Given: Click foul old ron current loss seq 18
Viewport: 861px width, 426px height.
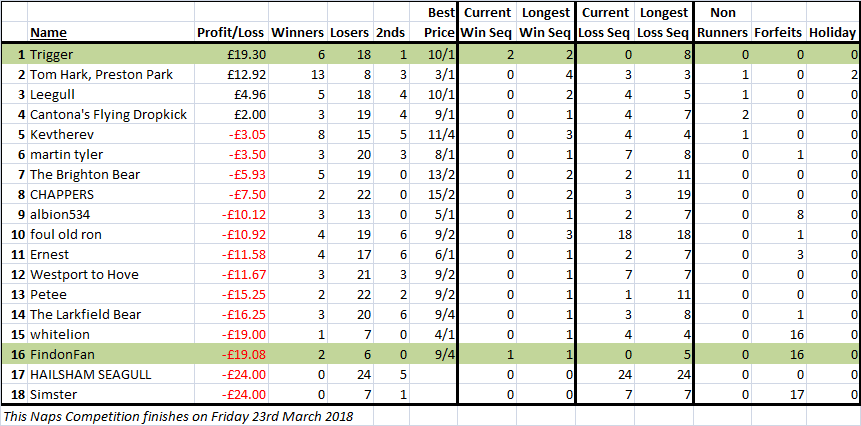Looking at the screenshot, I should click(605, 235).
